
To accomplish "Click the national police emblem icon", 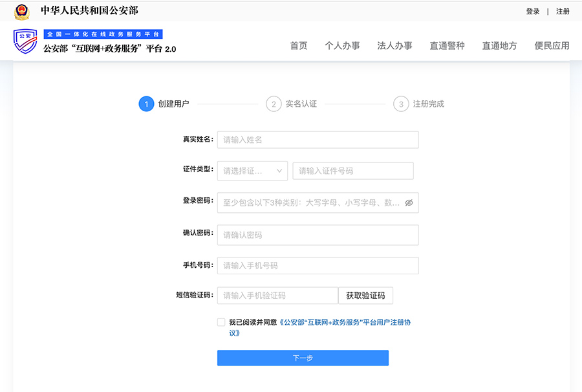I will (22, 12).
